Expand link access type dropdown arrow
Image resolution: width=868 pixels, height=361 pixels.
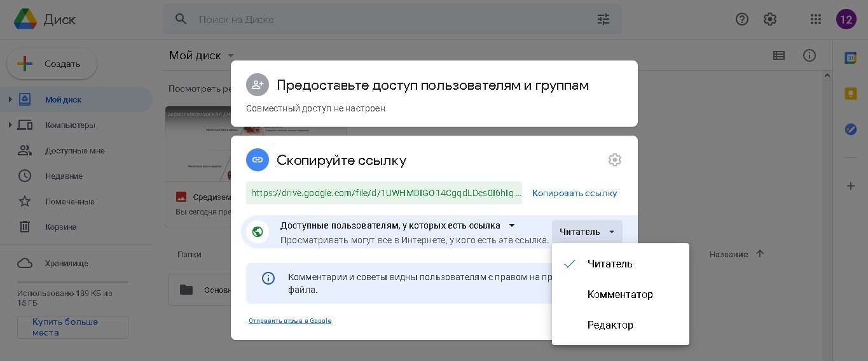point(512,225)
